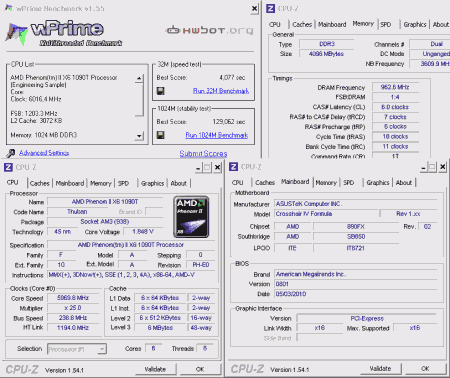Click the multiplier value x 25.0
This screenshot has width=450, height=378.
(x=73, y=308)
